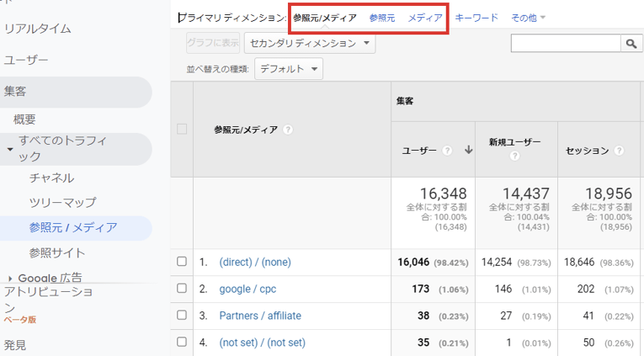Open the google / cpc source link
The image size is (644, 356).
click(247, 289)
